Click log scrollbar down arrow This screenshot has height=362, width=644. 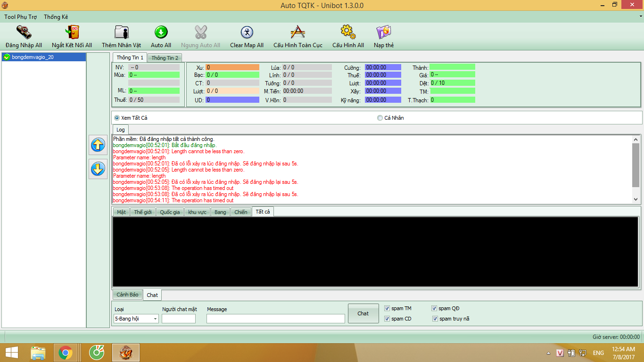636,199
